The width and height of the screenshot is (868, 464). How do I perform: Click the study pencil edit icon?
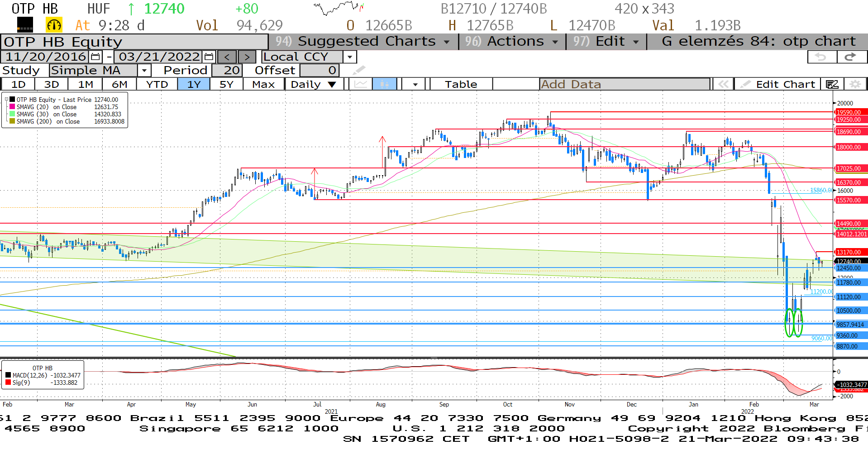coord(359,70)
